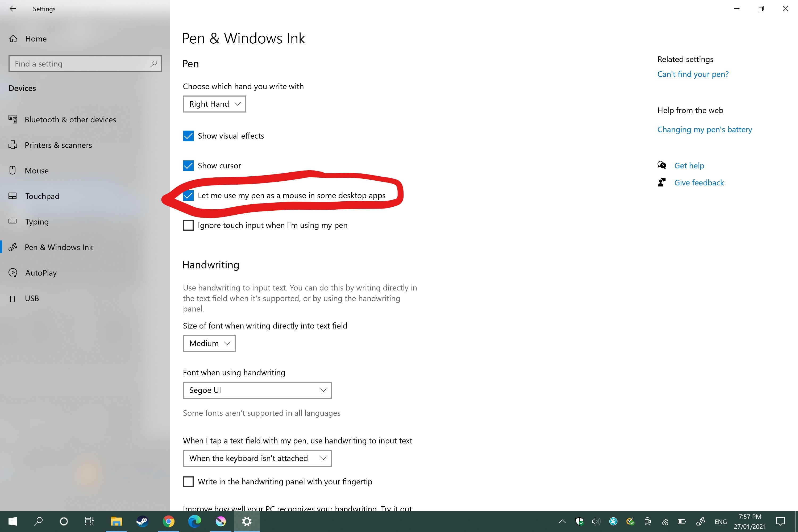Click the back arrow in Settings

point(13,9)
